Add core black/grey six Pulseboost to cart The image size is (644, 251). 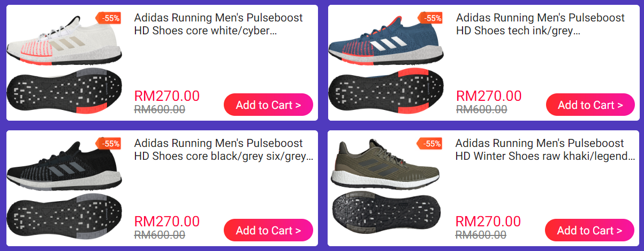(x=268, y=230)
